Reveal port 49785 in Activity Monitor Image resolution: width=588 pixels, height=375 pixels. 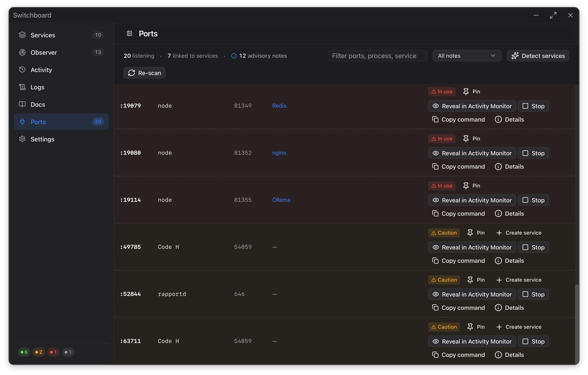pyautogui.click(x=472, y=247)
